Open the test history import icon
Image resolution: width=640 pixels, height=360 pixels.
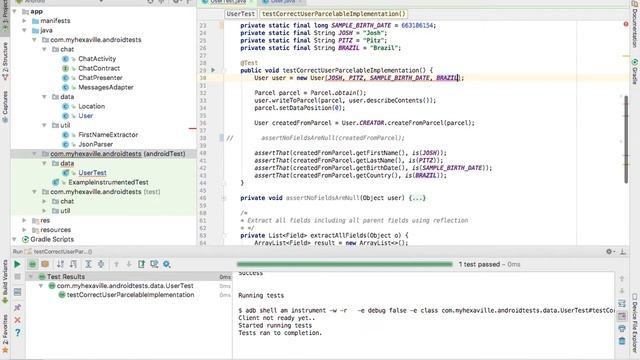tap(154, 264)
